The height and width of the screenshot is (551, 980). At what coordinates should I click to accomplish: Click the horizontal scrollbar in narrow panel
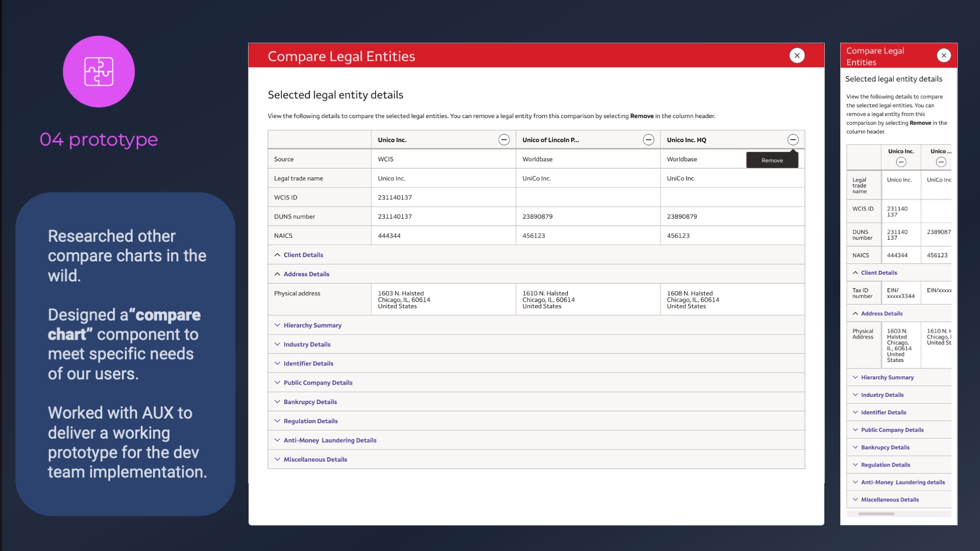(876, 514)
